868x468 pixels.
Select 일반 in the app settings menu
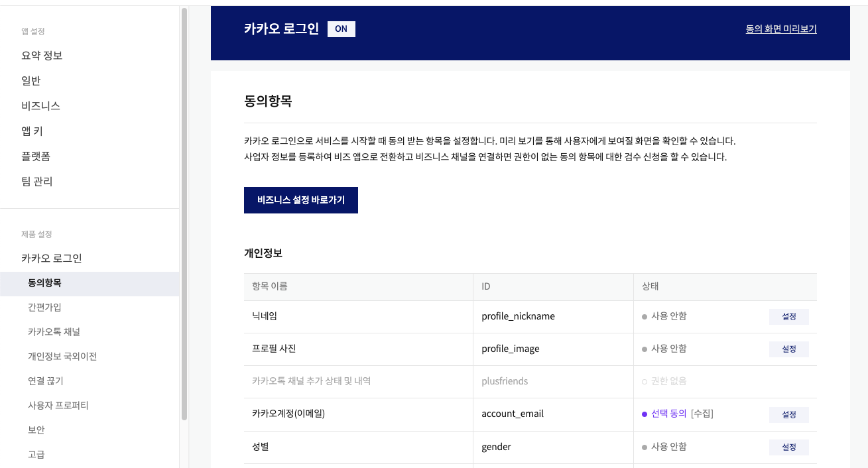(x=31, y=81)
